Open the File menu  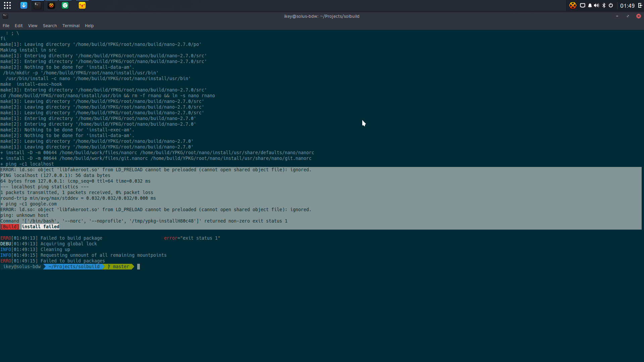[6, 26]
